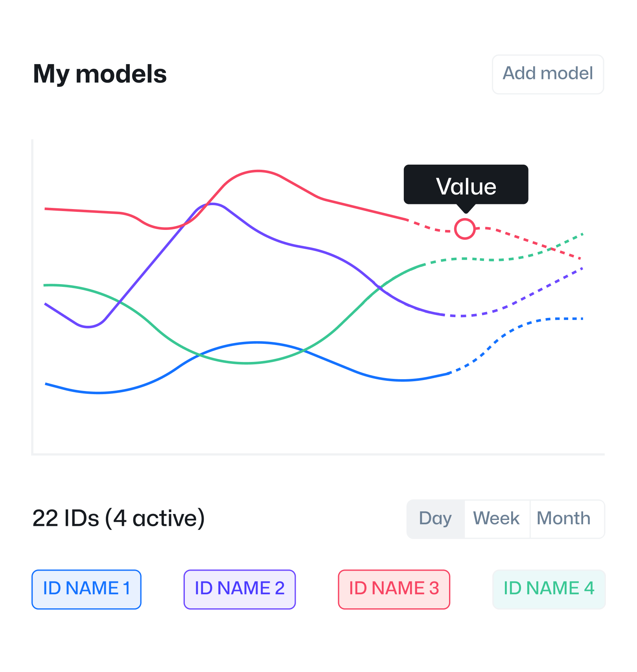Select the Month time range
Image resolution: width=637 pixels, height=672 pixels.
pyautogui.click(x=564, y=519)
